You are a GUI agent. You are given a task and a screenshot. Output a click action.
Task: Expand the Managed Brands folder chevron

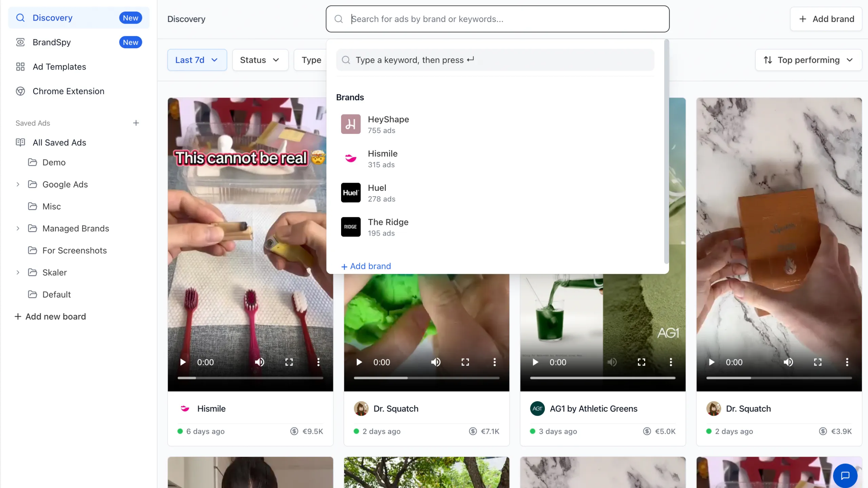(18, 228)
